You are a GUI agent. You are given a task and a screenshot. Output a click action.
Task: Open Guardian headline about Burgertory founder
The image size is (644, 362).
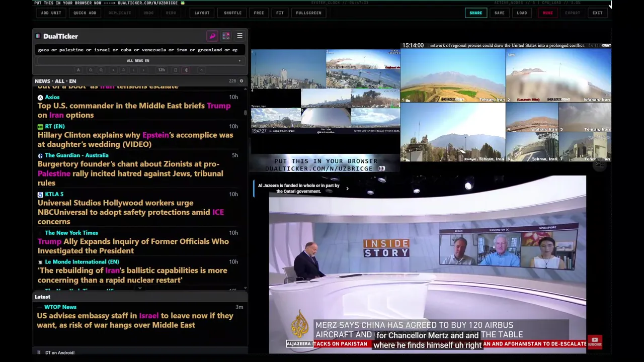130,173
